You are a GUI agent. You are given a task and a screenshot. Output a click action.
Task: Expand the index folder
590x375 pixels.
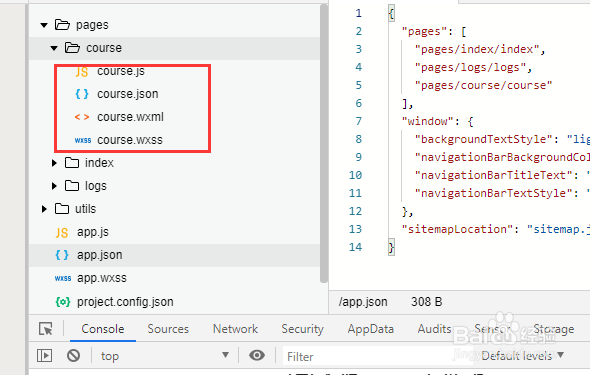[54, 163]
